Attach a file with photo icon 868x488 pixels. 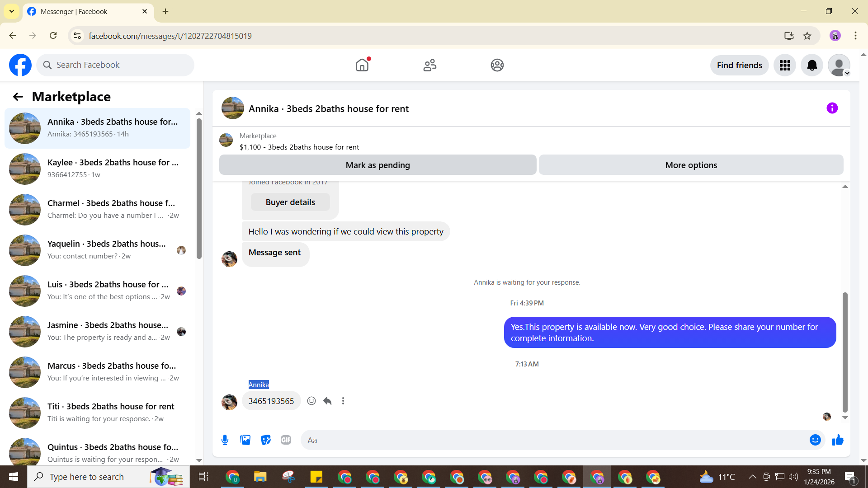[245, 440]
